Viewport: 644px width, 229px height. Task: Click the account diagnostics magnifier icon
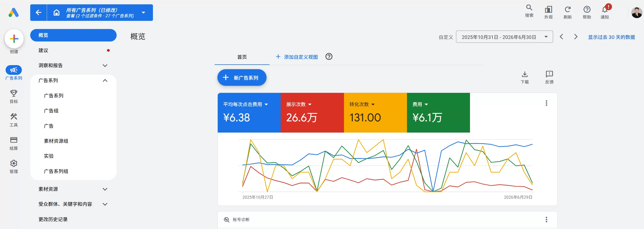226,220
